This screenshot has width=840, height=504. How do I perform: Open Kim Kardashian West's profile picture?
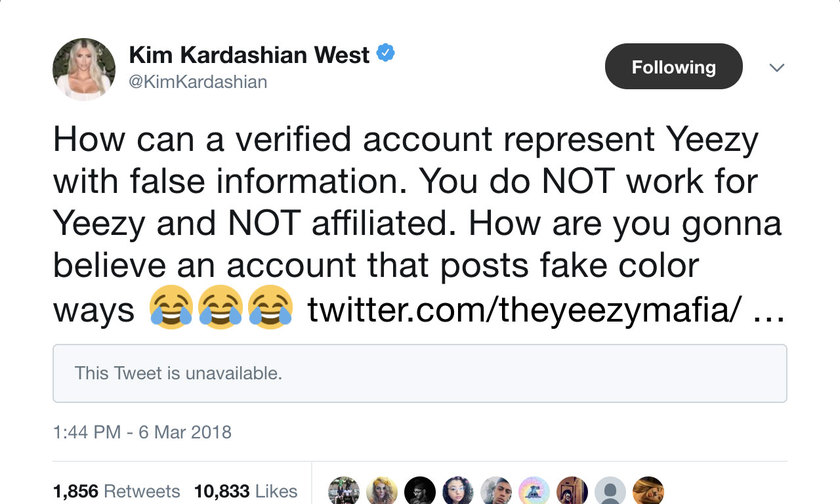83,69
